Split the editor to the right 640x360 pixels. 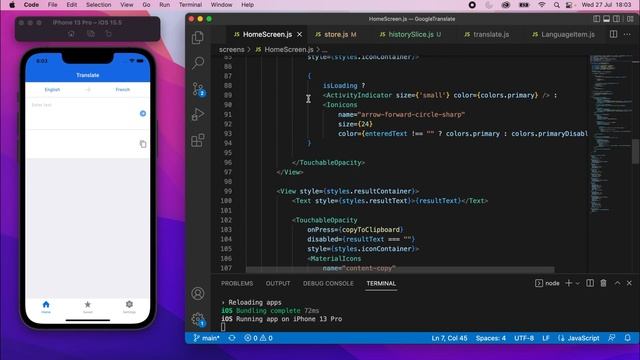pos(613,34)
